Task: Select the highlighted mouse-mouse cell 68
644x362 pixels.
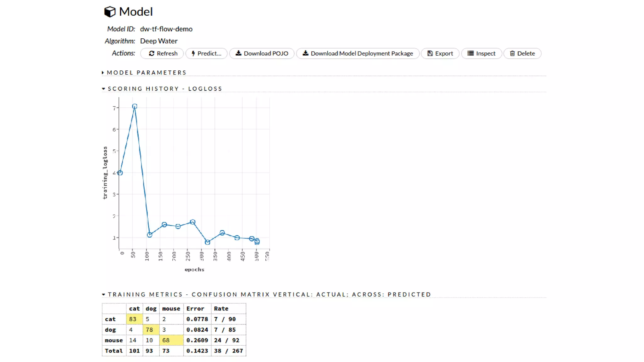Action: (171, 340)
